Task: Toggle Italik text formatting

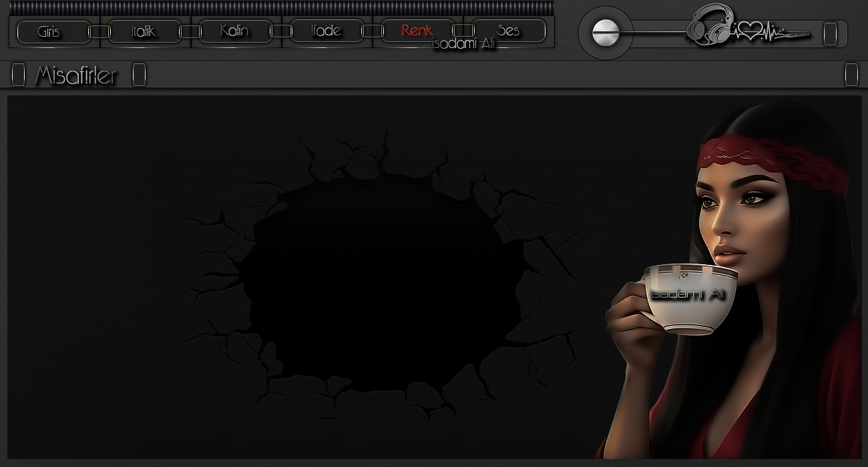Action: [144, 31]
